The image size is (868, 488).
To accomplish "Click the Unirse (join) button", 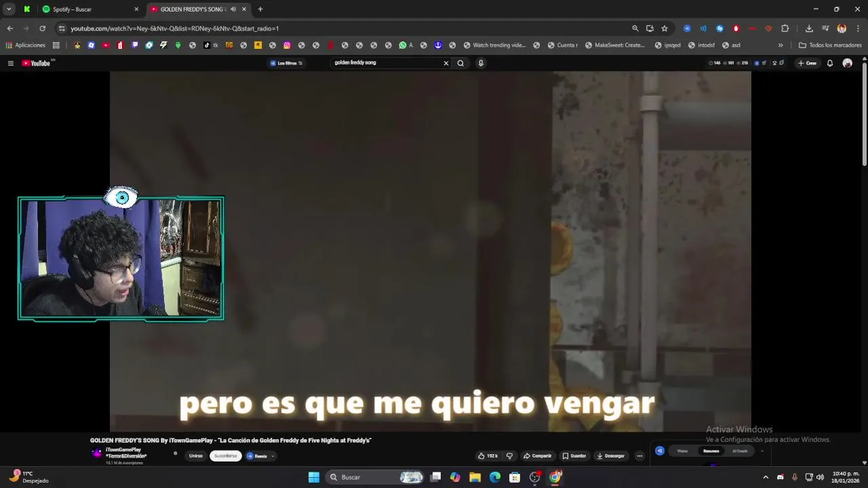I will [x=196, y=456].
